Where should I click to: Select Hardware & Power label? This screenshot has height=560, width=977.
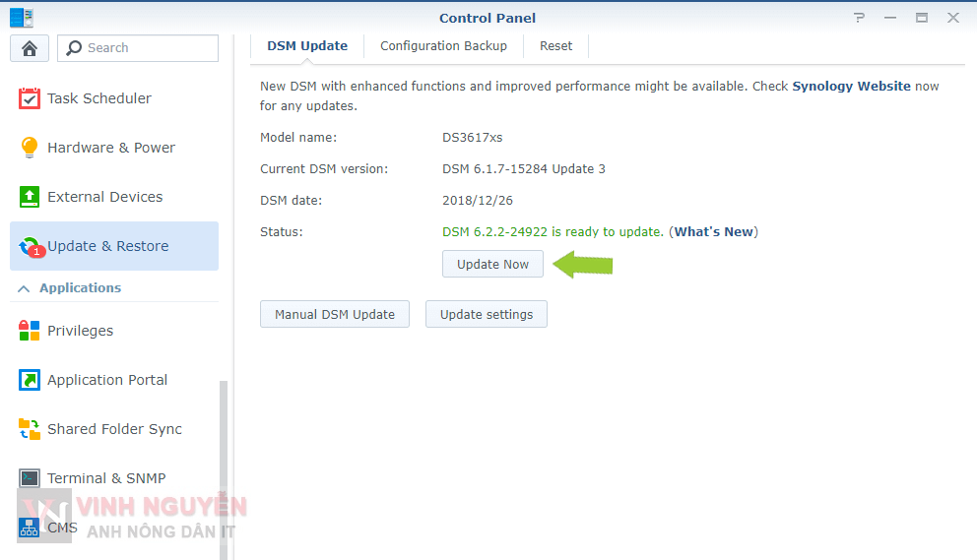pos(111,148)
